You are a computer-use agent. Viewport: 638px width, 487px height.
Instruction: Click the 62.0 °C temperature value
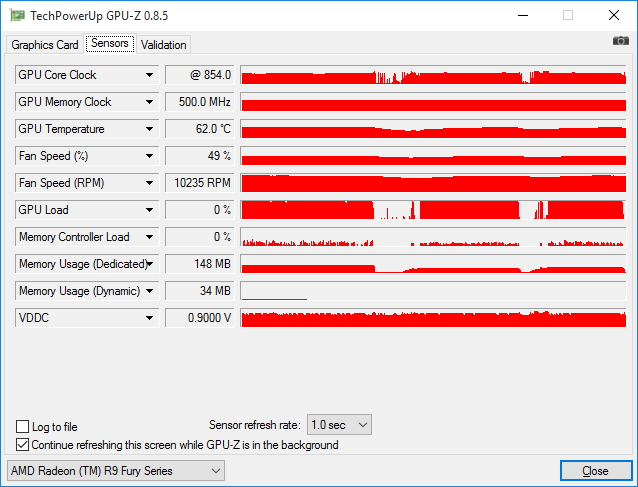[200, 129]
